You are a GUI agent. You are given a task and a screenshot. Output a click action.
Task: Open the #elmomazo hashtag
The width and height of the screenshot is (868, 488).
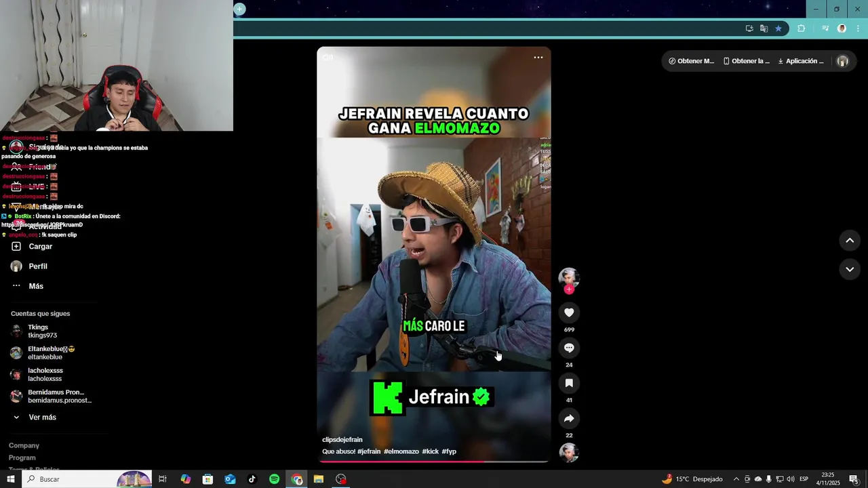(x=401, y=451)
